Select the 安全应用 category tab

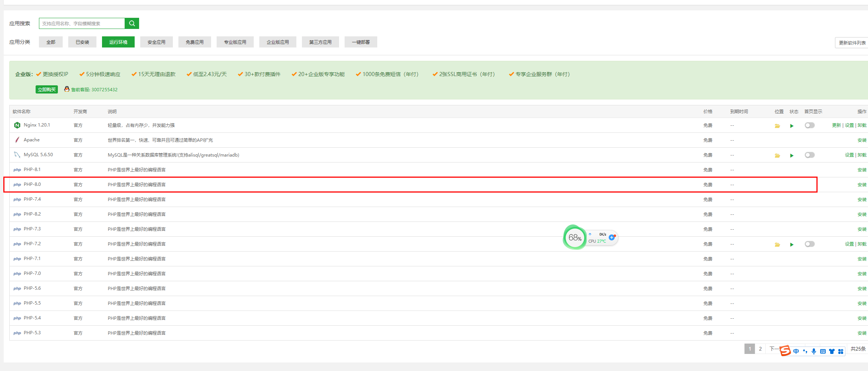point(157,42)
